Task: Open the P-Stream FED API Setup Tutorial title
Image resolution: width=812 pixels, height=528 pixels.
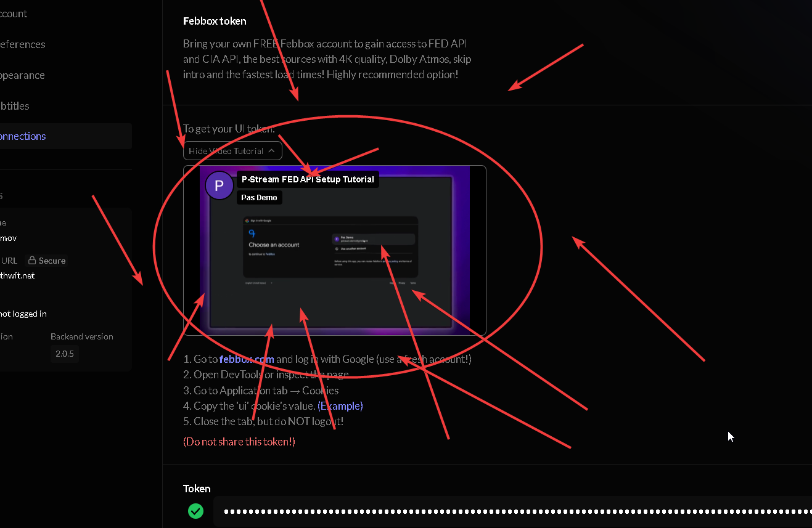Action: point(308,179)
